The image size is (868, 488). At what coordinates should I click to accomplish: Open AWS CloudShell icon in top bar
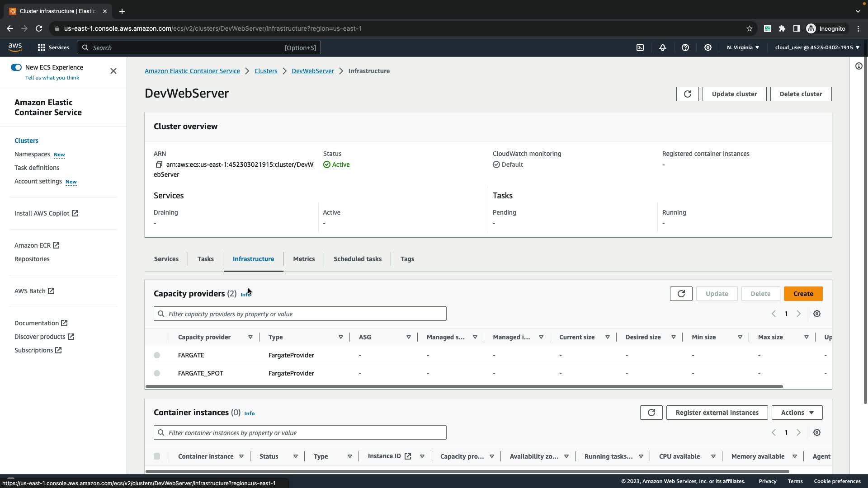(x=640, y=47)
